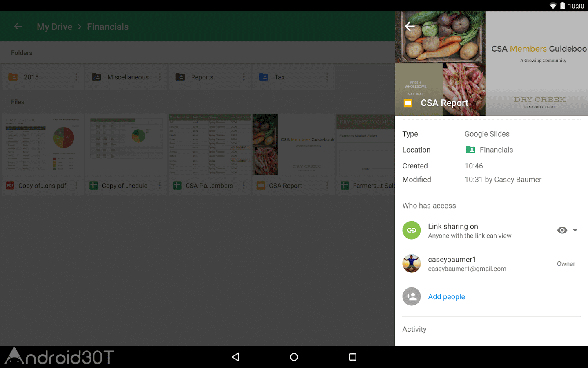Viewport: 588px width, 368px height.
Task: Open more options for Copy of...ons.pdf
Action: 76,186
